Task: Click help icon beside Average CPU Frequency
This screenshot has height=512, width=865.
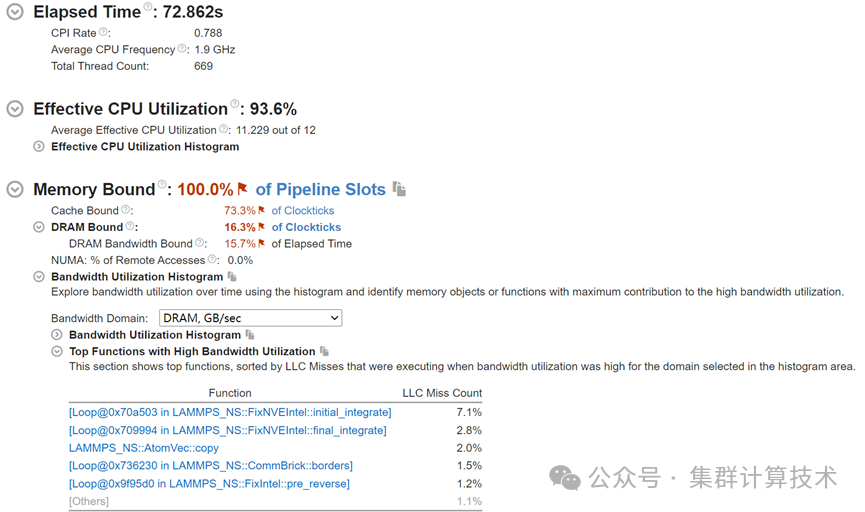Action: [183, 49]
